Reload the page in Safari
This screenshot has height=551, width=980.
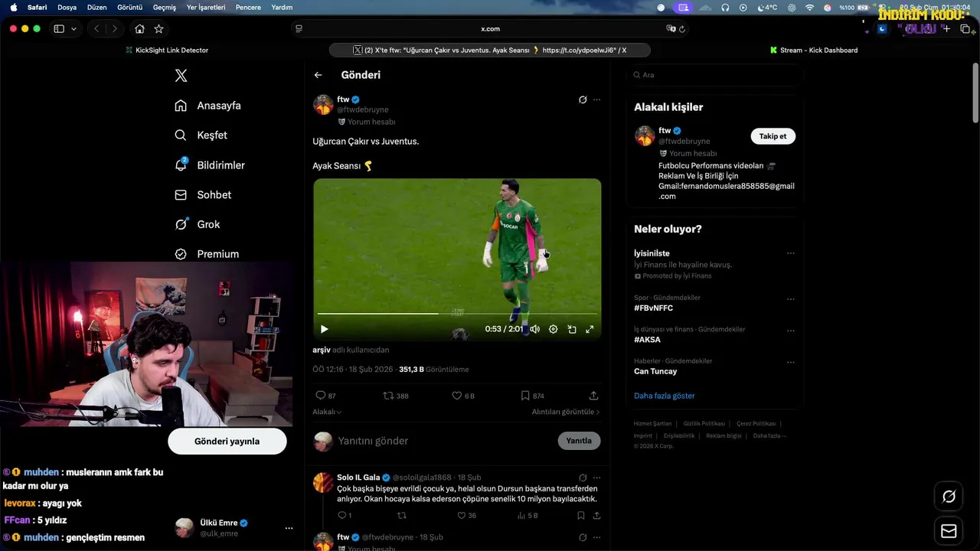[x=682, y=29]
